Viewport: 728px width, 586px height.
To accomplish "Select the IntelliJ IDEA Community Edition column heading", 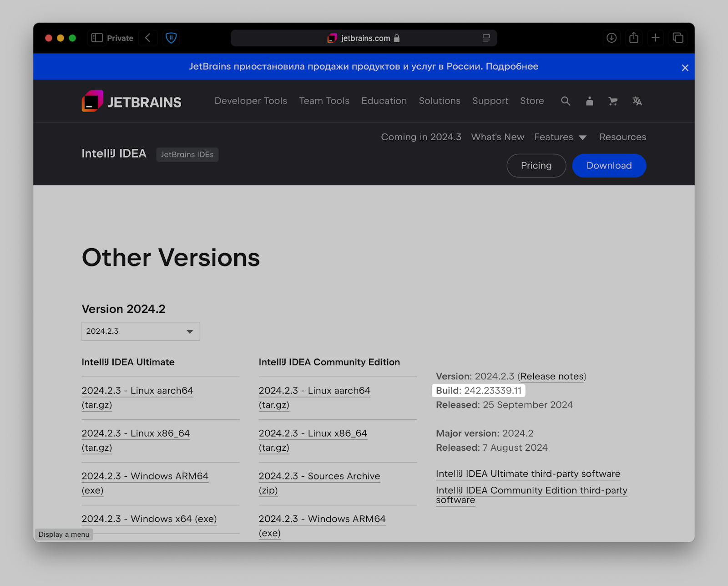I will pos(329,362).
